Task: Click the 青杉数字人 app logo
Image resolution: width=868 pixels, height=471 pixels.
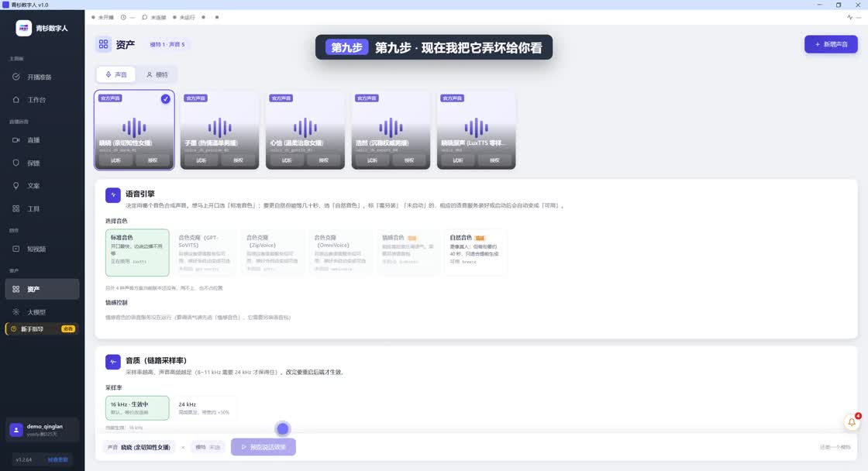Action: coord(23,28)
